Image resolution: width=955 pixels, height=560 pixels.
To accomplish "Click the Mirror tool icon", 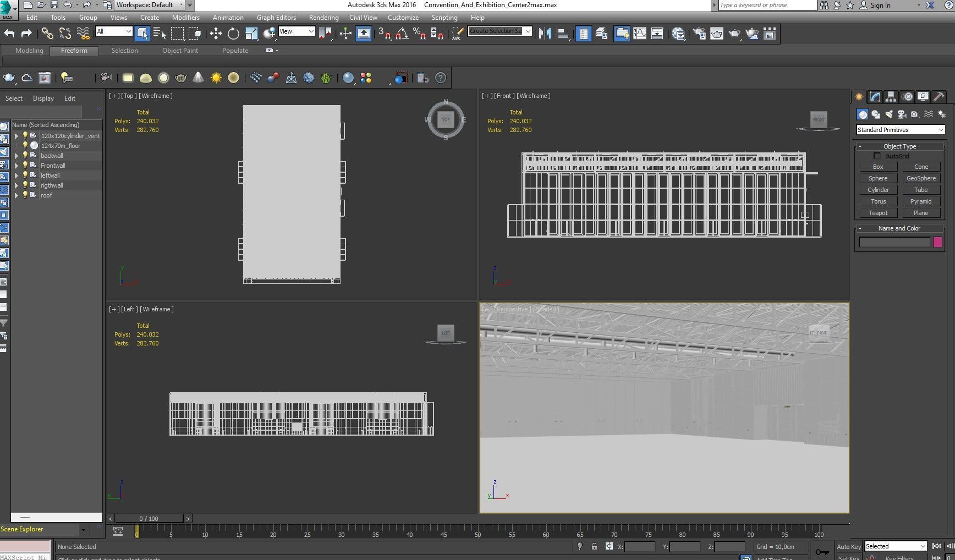I will 545,34.
